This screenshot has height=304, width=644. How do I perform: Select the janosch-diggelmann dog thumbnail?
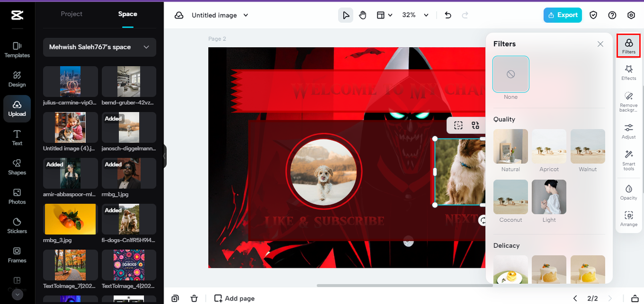[129, 128]
